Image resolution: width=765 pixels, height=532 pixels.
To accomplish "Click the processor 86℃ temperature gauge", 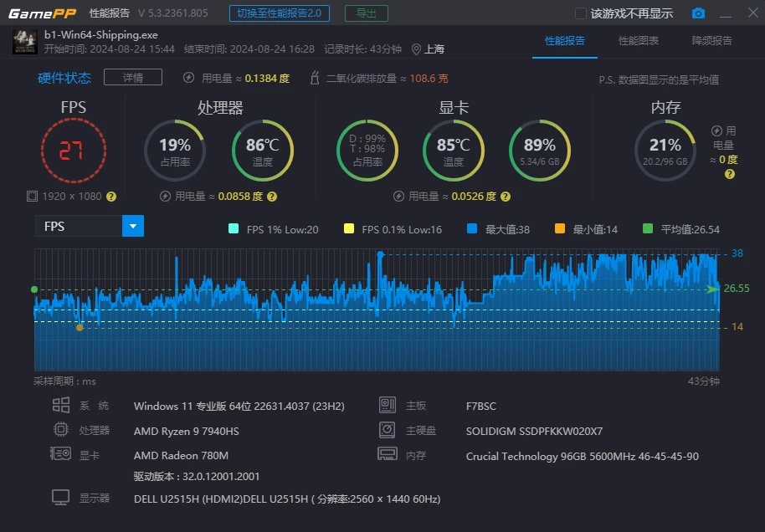I will coord(263,151).
